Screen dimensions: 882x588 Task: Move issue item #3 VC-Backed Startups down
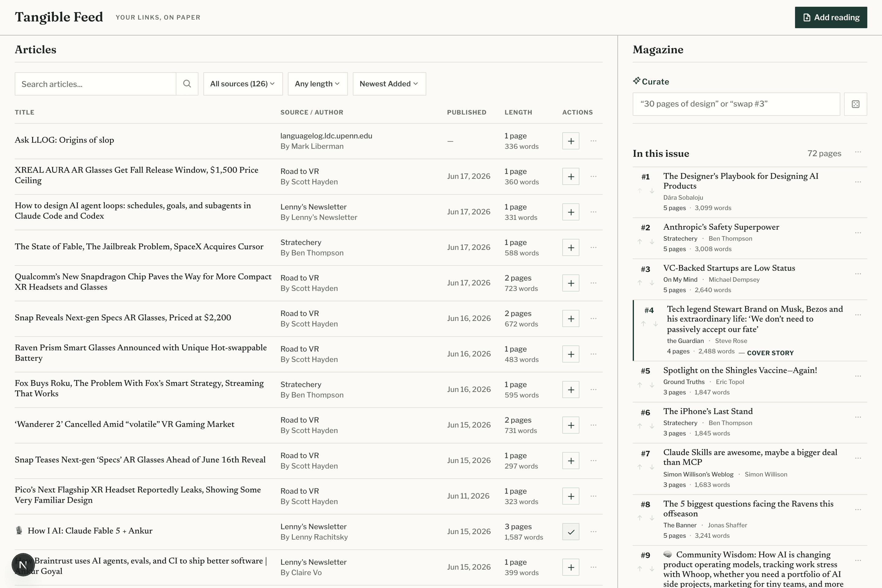[x=652, y=283]
